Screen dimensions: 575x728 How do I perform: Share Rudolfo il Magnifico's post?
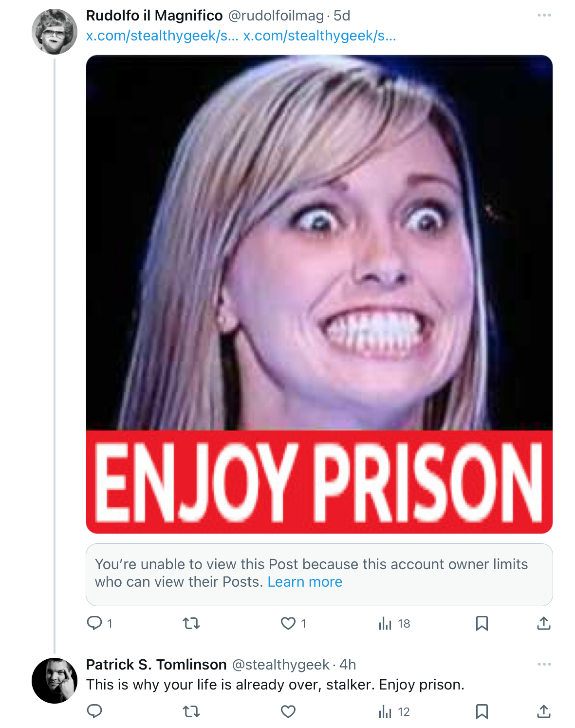pos(543,623)
